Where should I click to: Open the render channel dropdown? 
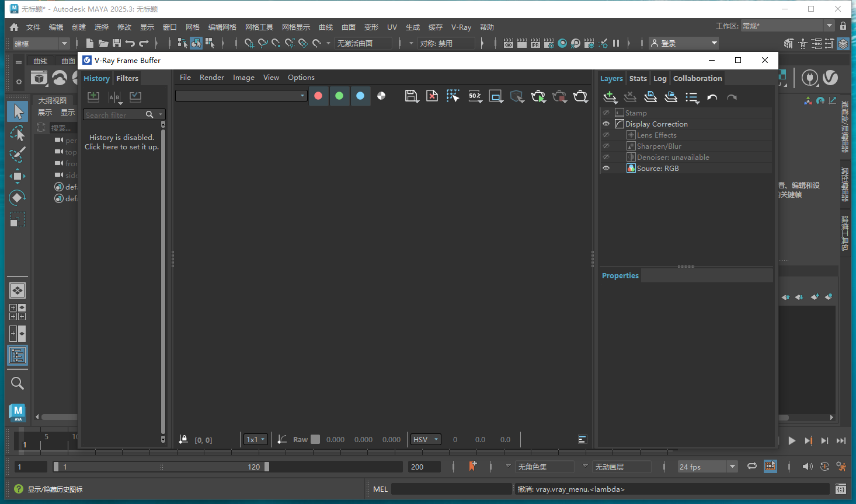click(241, 96)
